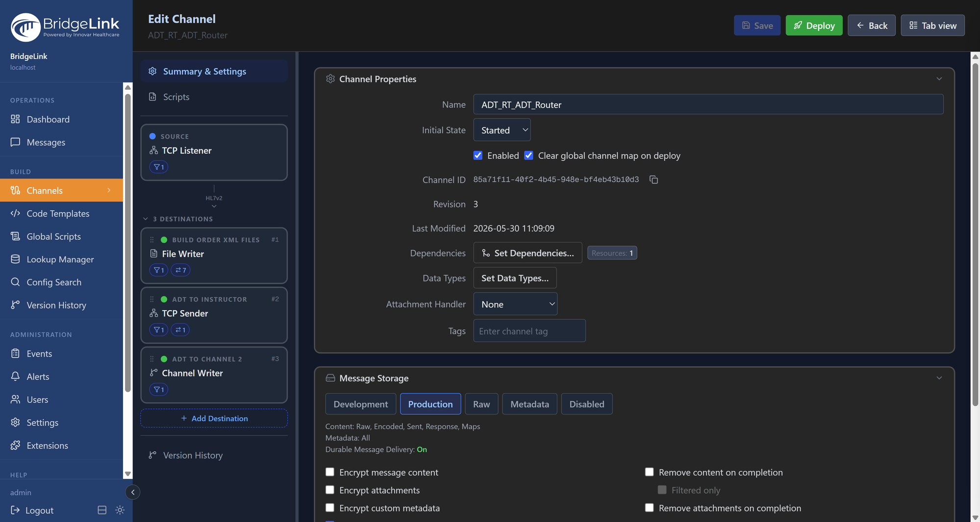This screenshot has width=980, height=522.
Task: Click the Message Storage drive icon
Action: tap(330, 378)
